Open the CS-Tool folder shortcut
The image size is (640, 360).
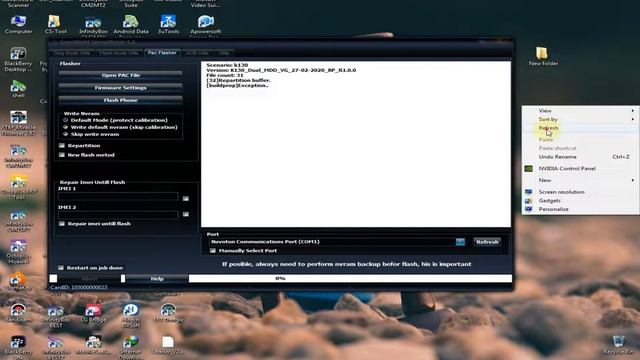(56, 24)
